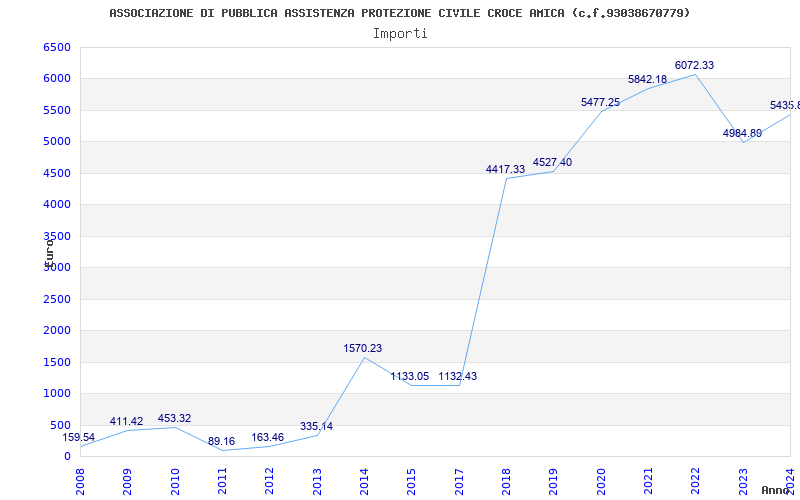The image size is (800, 500).
Task: Select the 1133.05 value label
Action: point(410,377)
